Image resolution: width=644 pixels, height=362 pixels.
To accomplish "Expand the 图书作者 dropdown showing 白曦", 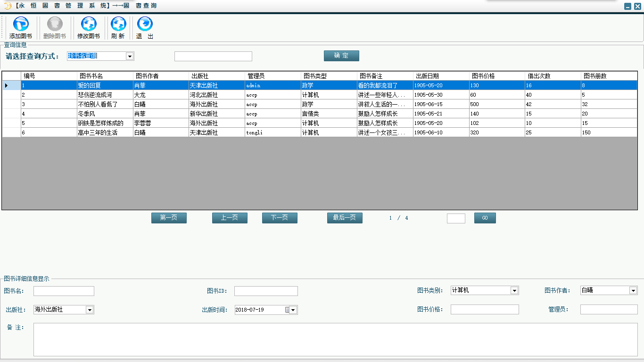I will [x=633, y=291].
